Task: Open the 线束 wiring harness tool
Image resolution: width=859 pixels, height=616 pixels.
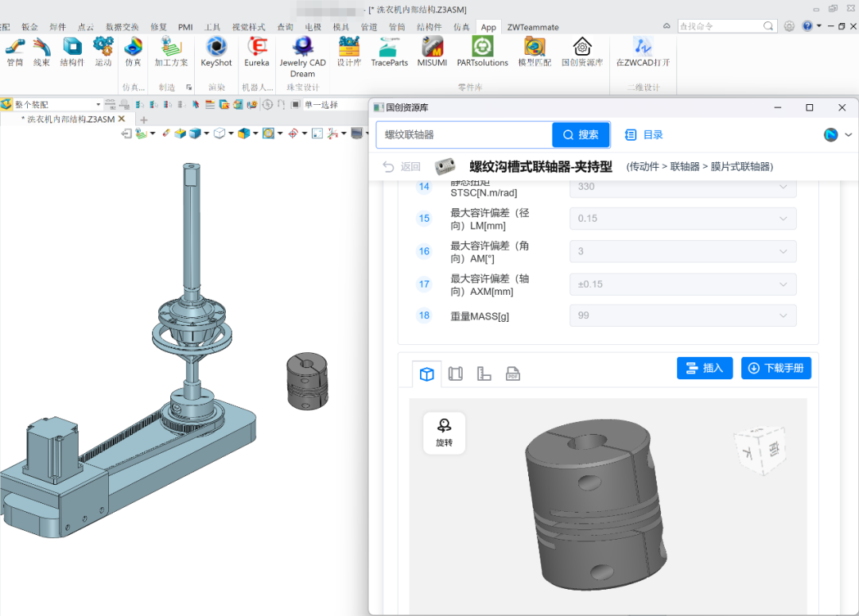Action: pyautogui.click(x=41, y=52)
